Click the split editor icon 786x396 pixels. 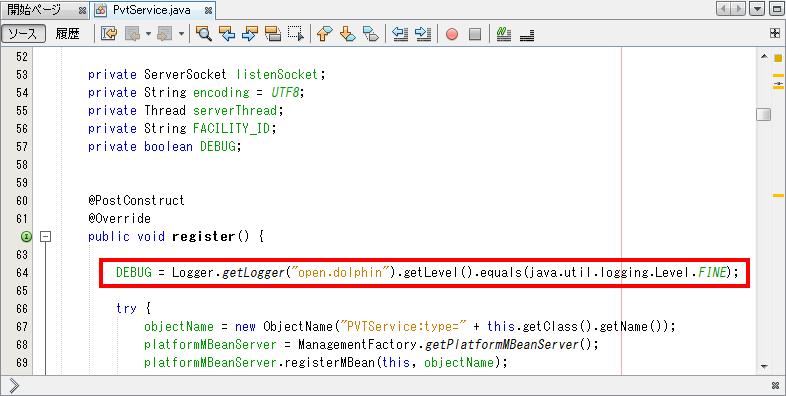pyautogui.click(x=775, y=34)
